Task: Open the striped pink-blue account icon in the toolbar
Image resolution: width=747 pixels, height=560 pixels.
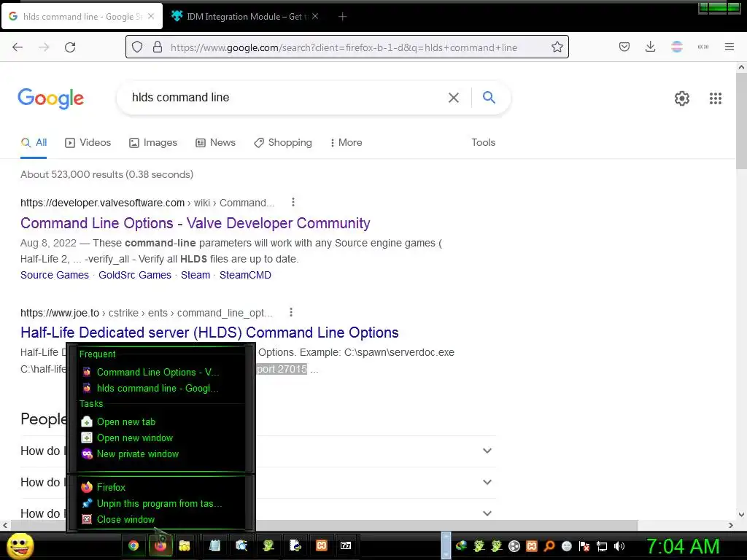Action: tap(676, 47)
